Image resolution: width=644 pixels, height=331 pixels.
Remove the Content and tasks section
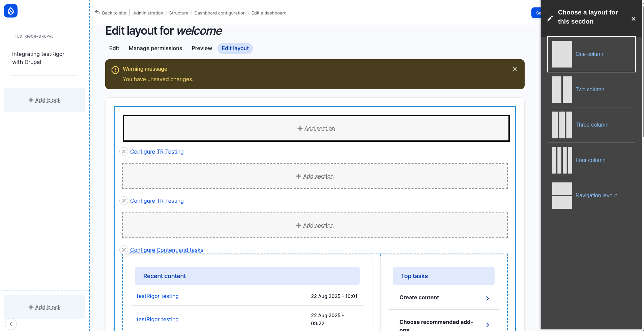pyautogui.click(x=124, y=250)
